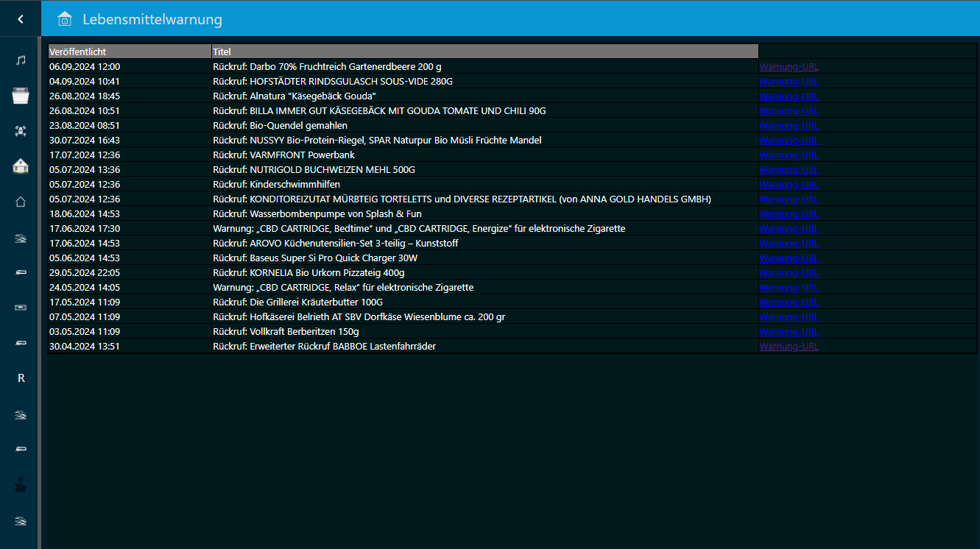Follow the Warnung-URL link for Alnatura Käsegebäck Gouda
Screen dimensions: 980x549
(x=789, y=96)
